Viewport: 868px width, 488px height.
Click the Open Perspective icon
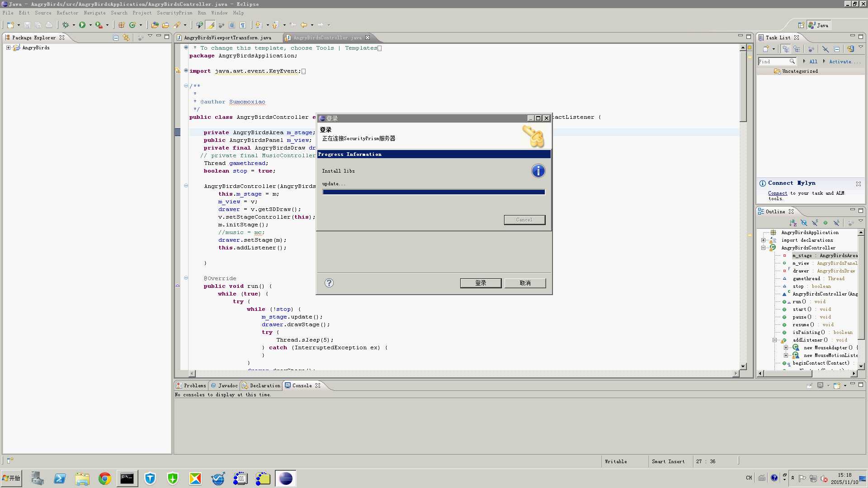pyautogui.click(x=801, y=25)
